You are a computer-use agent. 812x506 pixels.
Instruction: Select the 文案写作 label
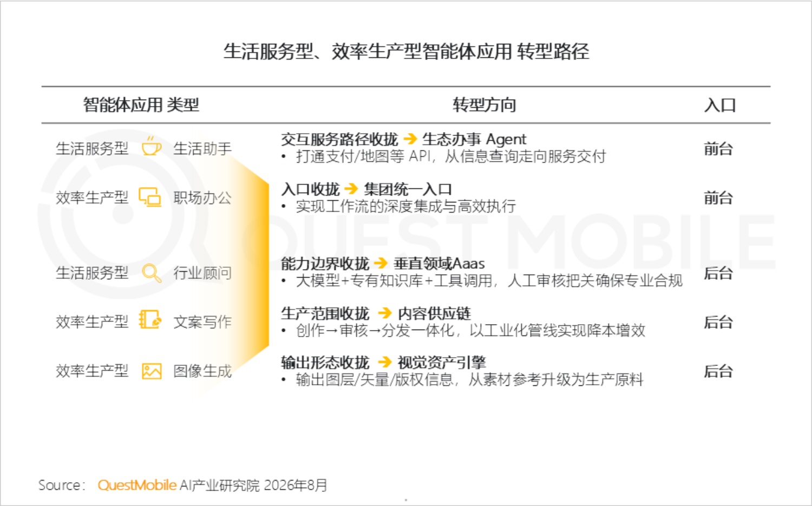click(202, 322)
